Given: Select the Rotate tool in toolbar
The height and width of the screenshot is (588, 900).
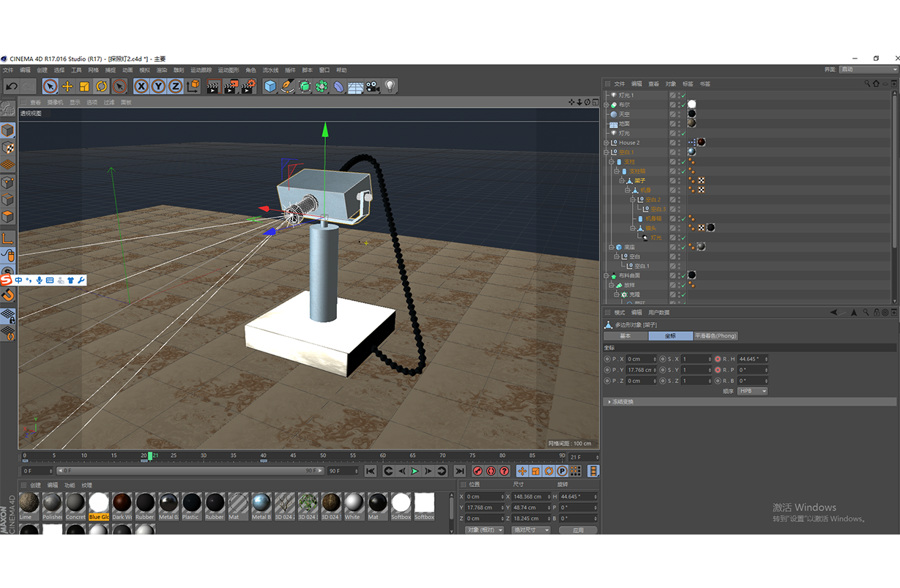Looking at the screenshot, I should [x=102, y=86].
